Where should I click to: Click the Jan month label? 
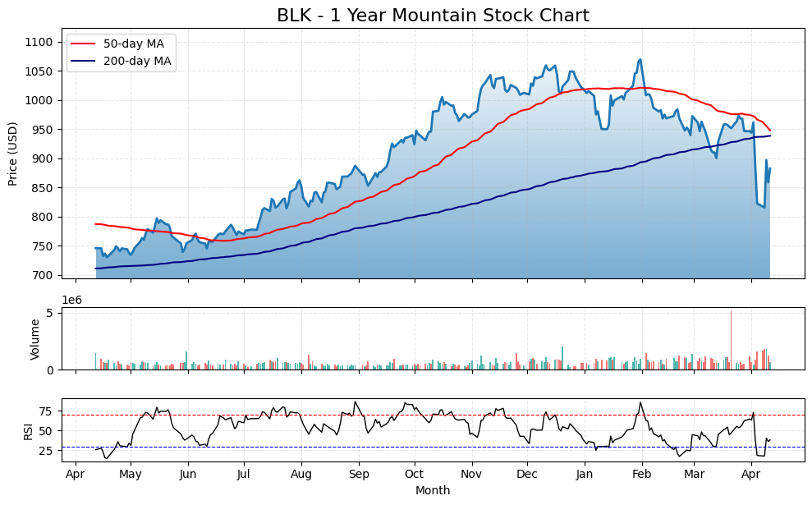pyautogui.click(x=585, y=474)
